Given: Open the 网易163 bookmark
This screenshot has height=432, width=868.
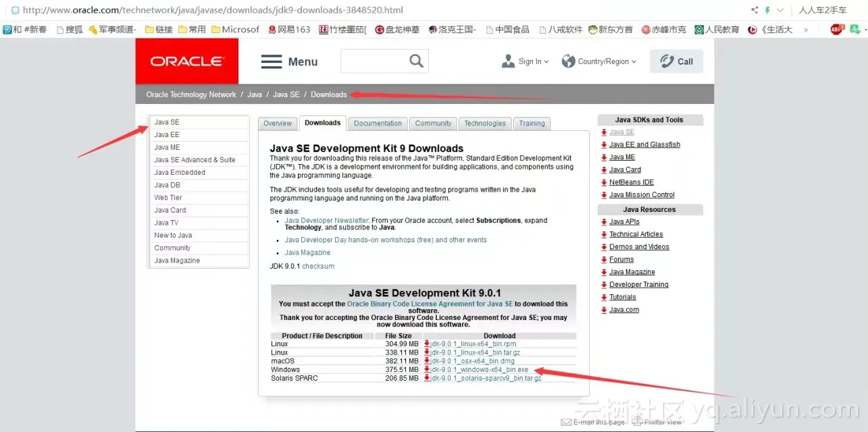Looking at the screenshot, I should coord(289,30).
